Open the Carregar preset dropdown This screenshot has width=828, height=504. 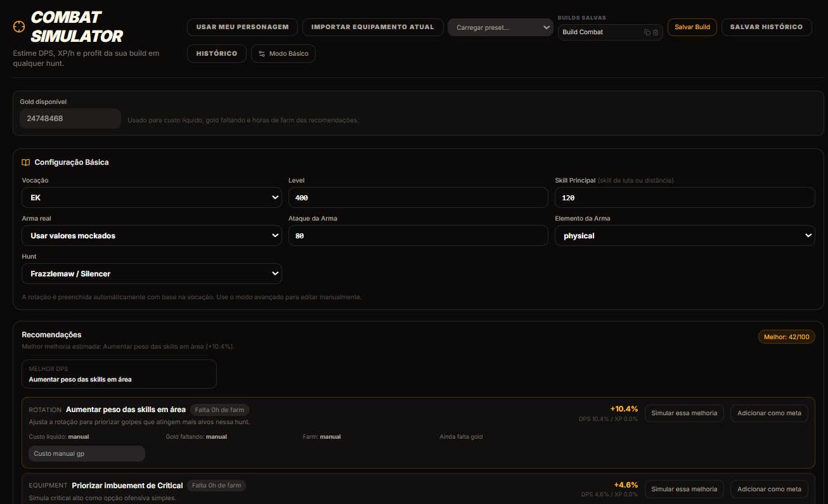pyautogui.click(x=500, y=27)
